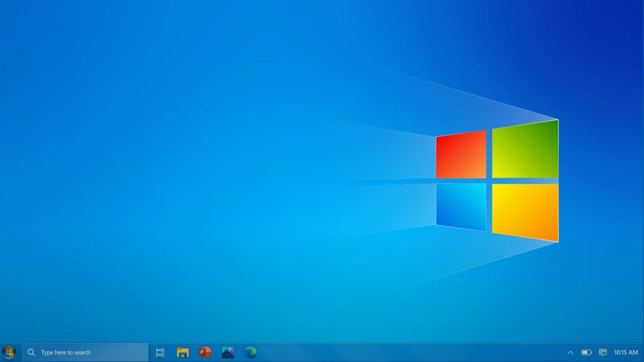The image size is (644, 362).
Task: Click the search magnifier icon
Action: [31, 352]
